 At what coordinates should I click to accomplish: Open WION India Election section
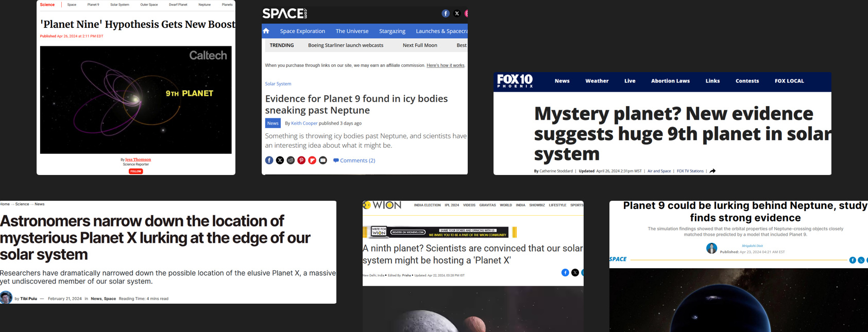point(427,205)
